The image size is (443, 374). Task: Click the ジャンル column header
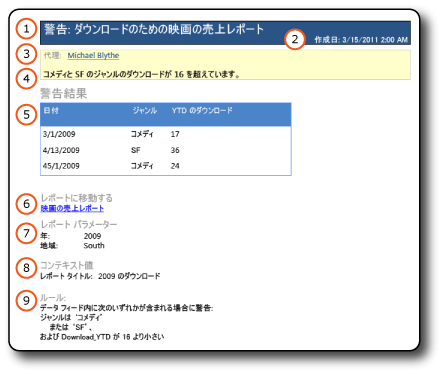pos(145,110)
